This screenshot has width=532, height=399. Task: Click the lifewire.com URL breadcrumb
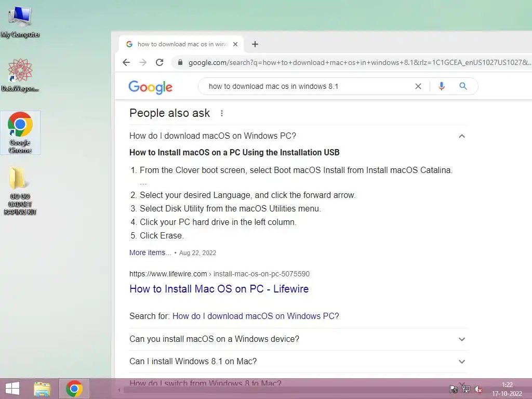click(x=219, y=274)
